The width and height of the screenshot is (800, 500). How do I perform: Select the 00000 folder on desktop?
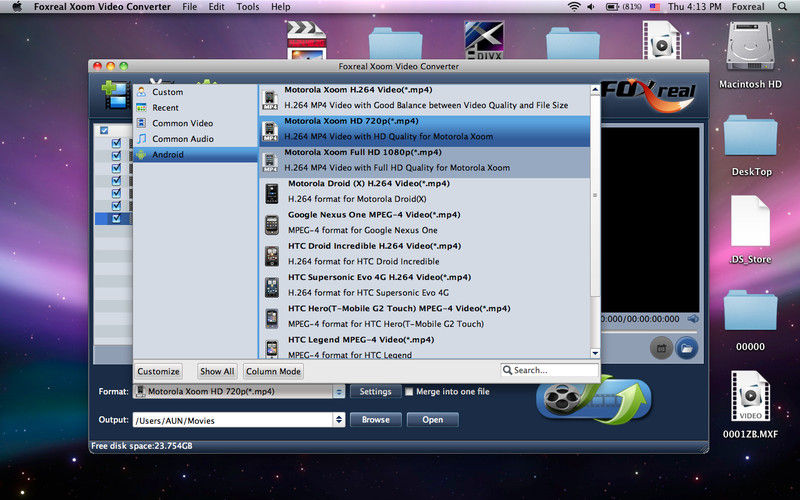[x=750, y=310]
